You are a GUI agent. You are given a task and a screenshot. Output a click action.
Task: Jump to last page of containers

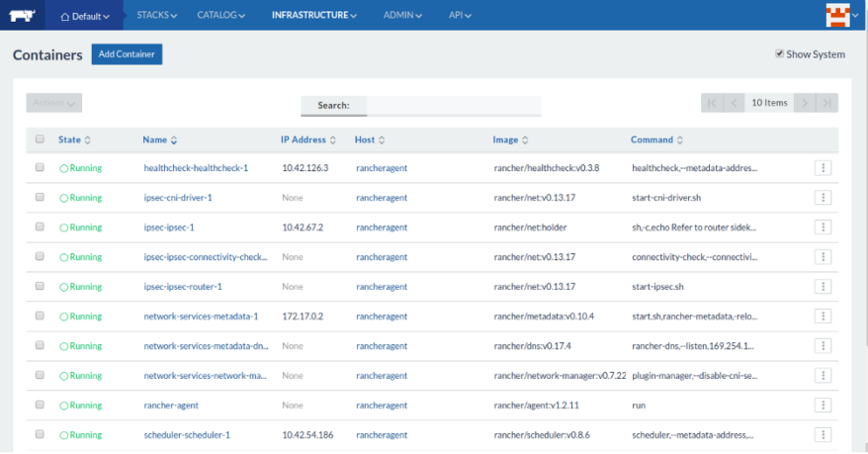coord(827,103)
